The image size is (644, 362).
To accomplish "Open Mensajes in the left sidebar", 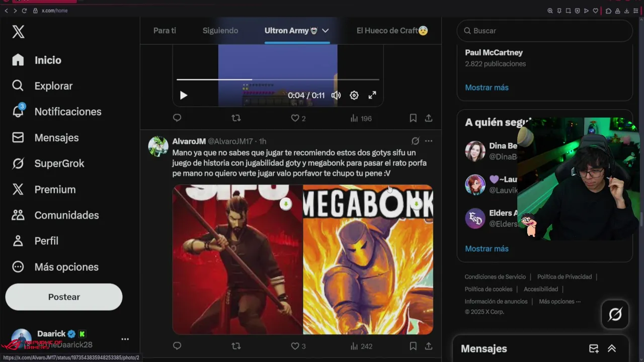I will (x=45, y=138).
